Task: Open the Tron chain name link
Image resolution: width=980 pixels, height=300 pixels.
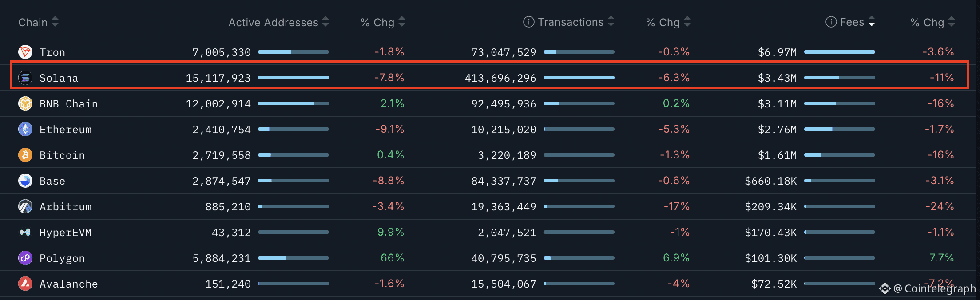Action: (52, 52)
